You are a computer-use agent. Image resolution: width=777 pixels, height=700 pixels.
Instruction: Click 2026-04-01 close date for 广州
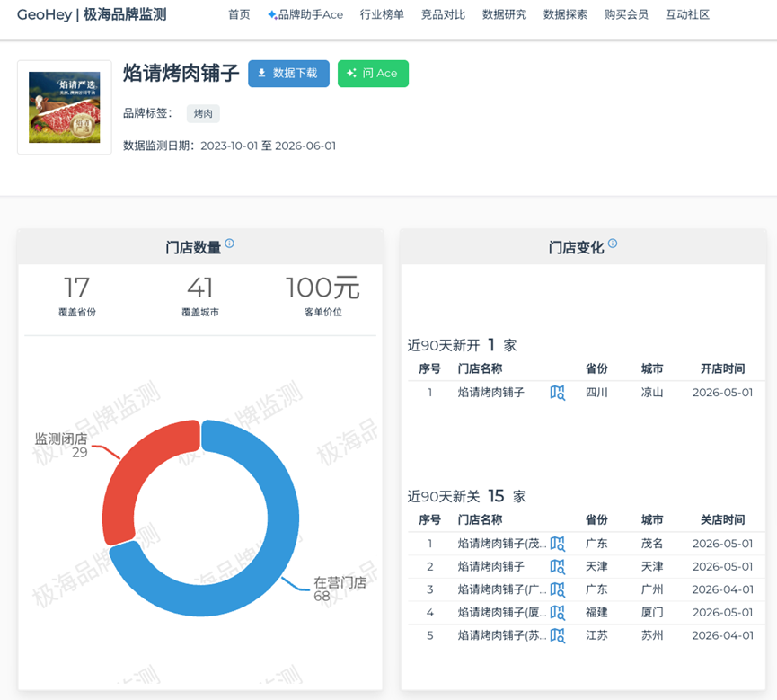coord(722,589)
